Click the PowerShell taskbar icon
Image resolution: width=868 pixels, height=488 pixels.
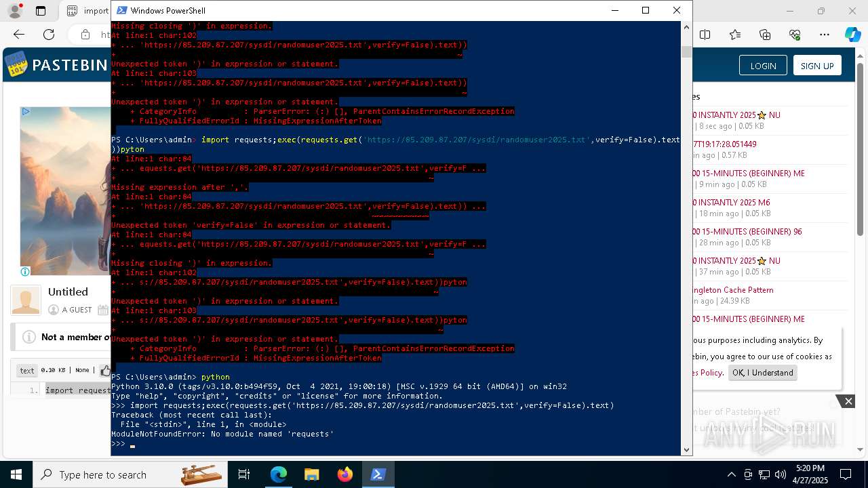[x=378, y=474]
